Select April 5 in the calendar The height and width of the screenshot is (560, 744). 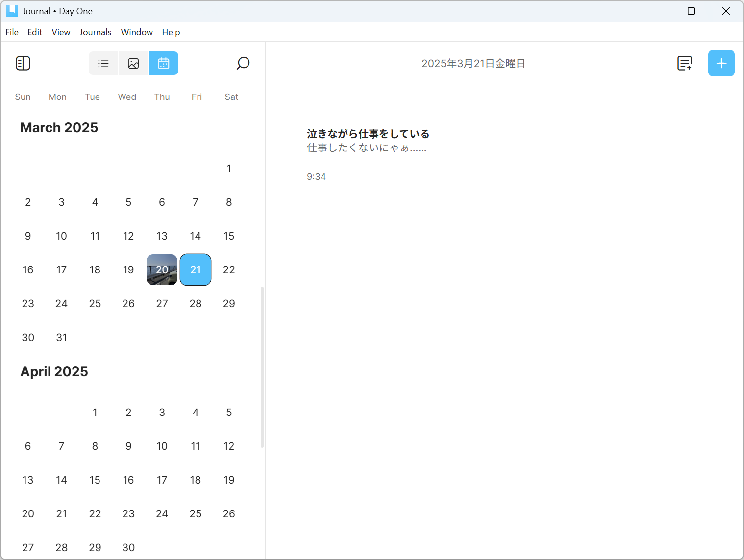point(229,412)
